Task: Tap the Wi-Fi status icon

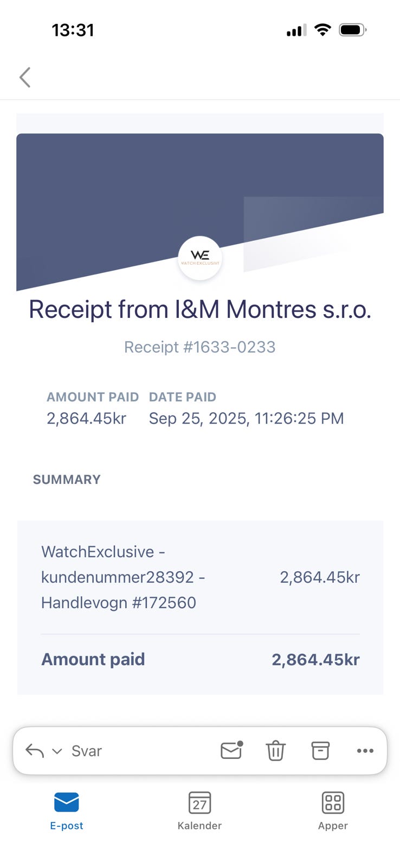Action: [x=322, y=30]
